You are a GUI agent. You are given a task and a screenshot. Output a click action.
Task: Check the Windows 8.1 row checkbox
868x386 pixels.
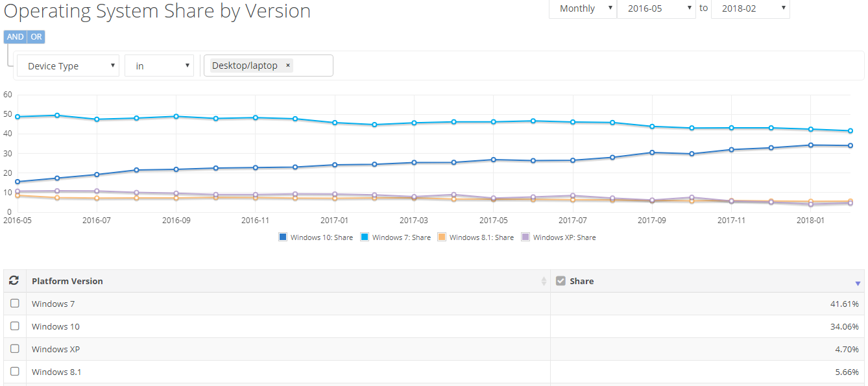coord(15,371)
